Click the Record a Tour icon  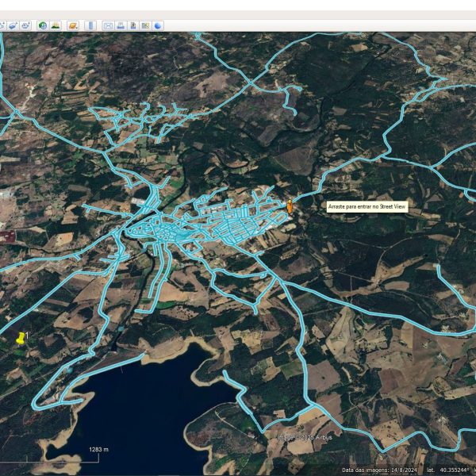(26, 26)
